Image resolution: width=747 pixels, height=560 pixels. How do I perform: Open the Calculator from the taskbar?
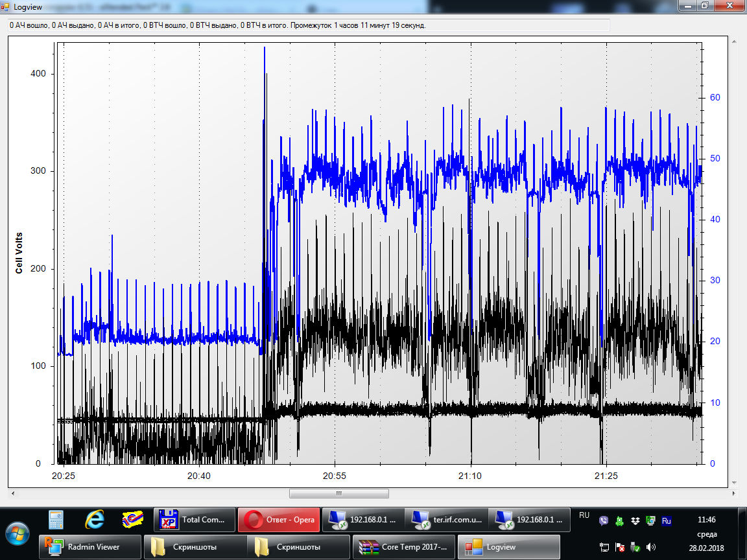(56, 519)
